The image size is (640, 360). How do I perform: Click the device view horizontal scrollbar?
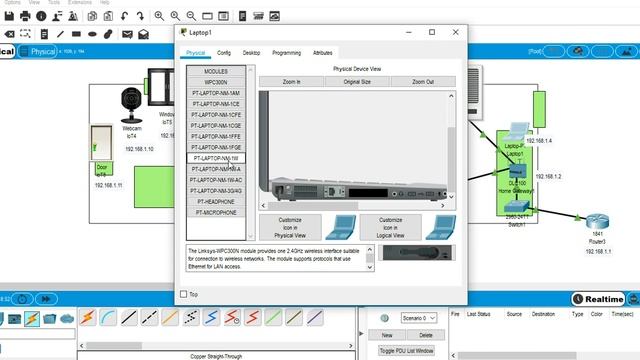[x=353, y=205]
